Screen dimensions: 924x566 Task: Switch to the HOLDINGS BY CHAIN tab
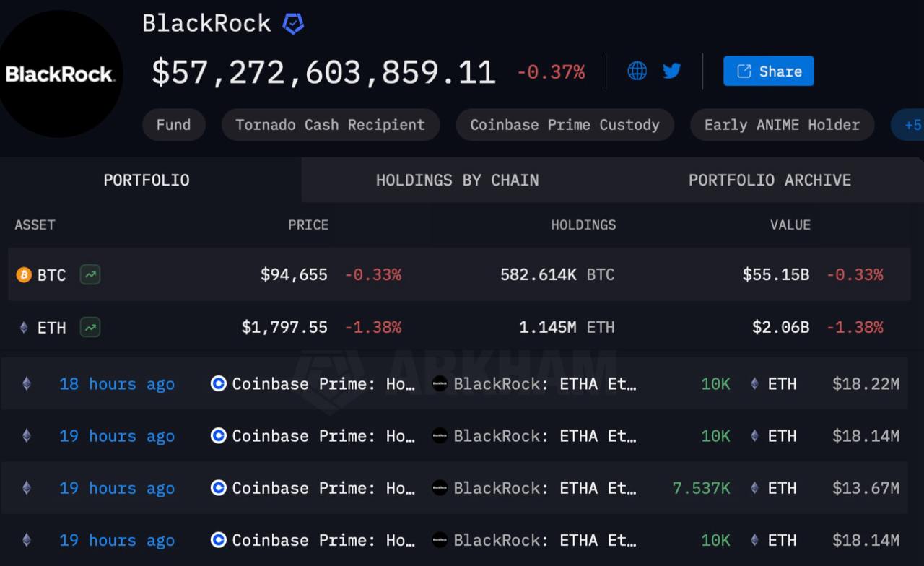(458, 180)
